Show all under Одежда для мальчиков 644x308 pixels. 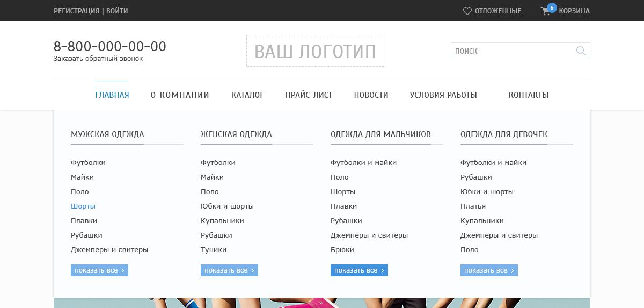tap(359, 270)
